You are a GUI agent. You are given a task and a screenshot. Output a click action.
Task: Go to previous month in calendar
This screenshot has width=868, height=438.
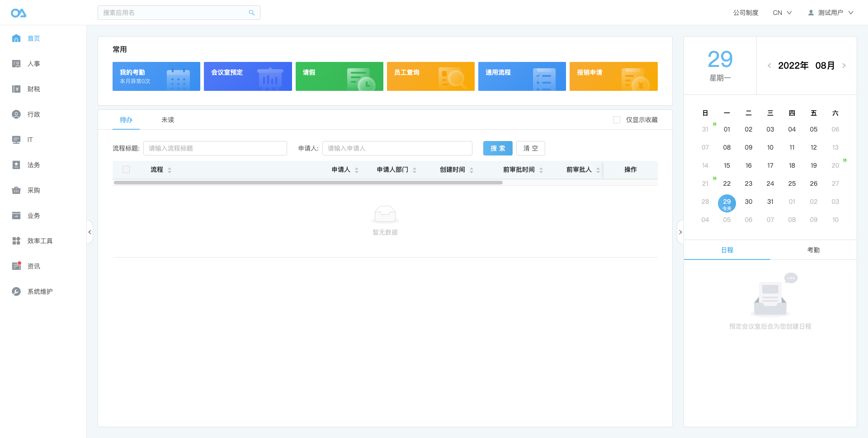(769, 66)
